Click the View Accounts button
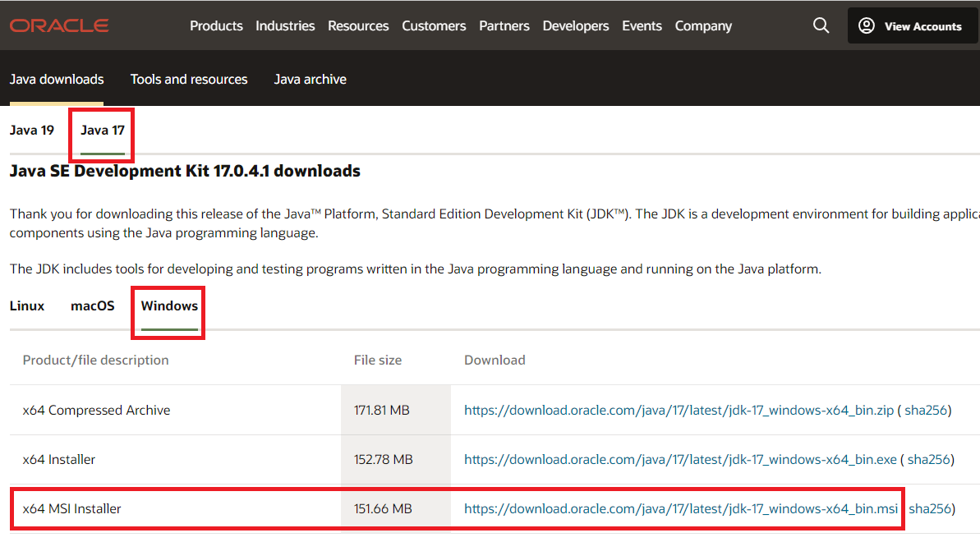980x542 pixels. click(913, 26)
